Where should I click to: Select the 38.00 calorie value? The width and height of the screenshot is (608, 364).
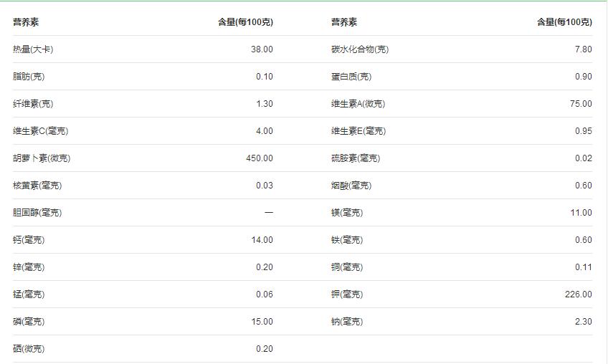tap(262, 49)
